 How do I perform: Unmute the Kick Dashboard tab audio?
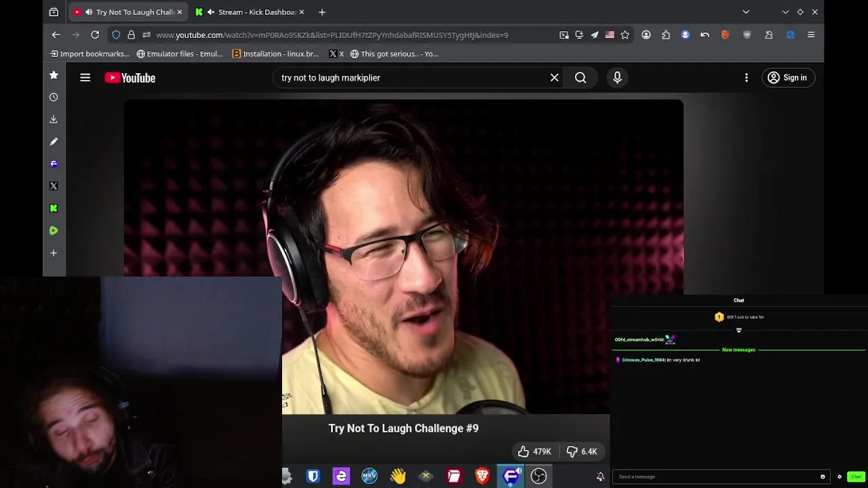pyautogui.click(x=211, y=12)
